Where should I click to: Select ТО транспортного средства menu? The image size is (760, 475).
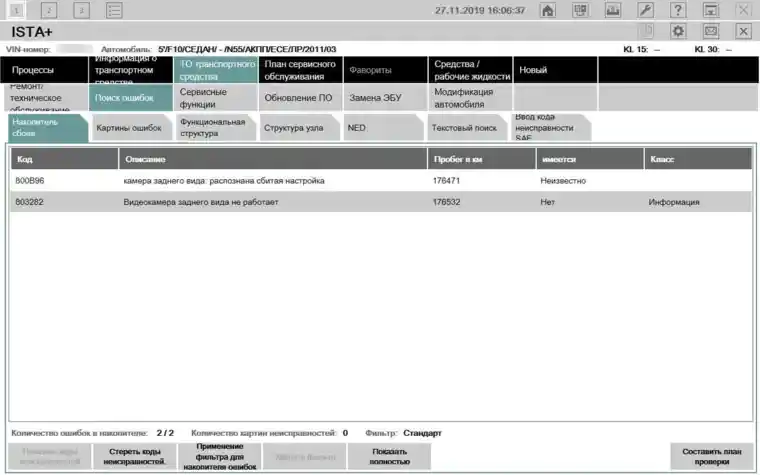(x=215, y=70)
